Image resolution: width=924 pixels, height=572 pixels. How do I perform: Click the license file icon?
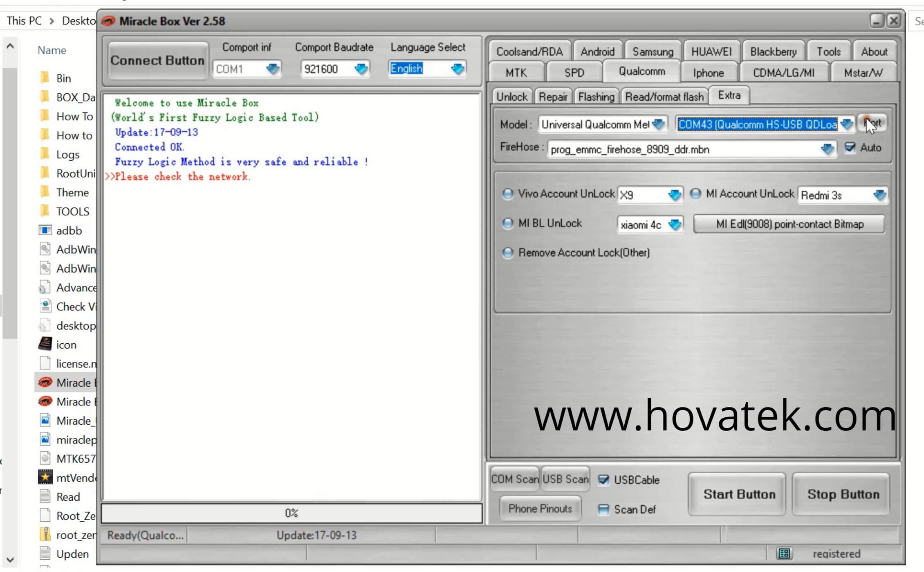coord(45,363)
